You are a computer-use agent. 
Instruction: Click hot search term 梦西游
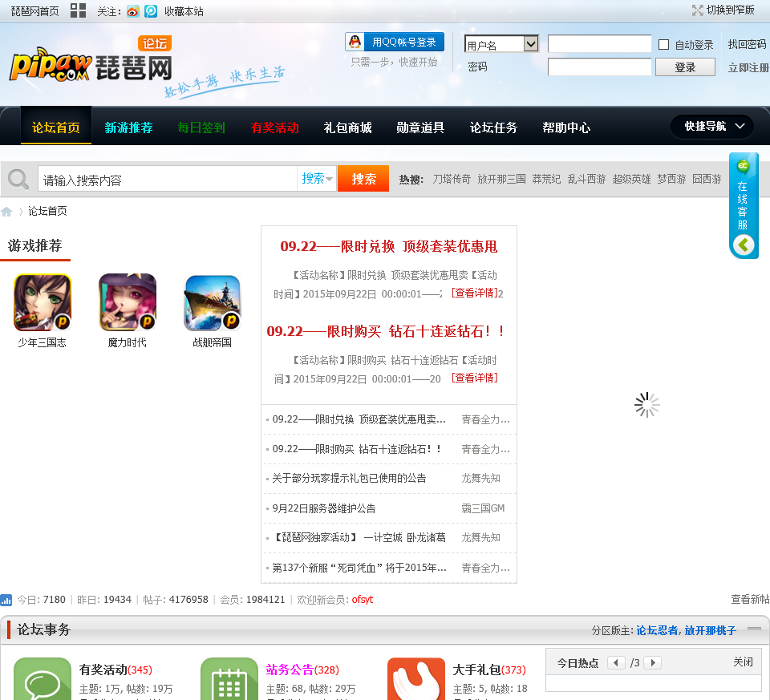click(671, 179)
